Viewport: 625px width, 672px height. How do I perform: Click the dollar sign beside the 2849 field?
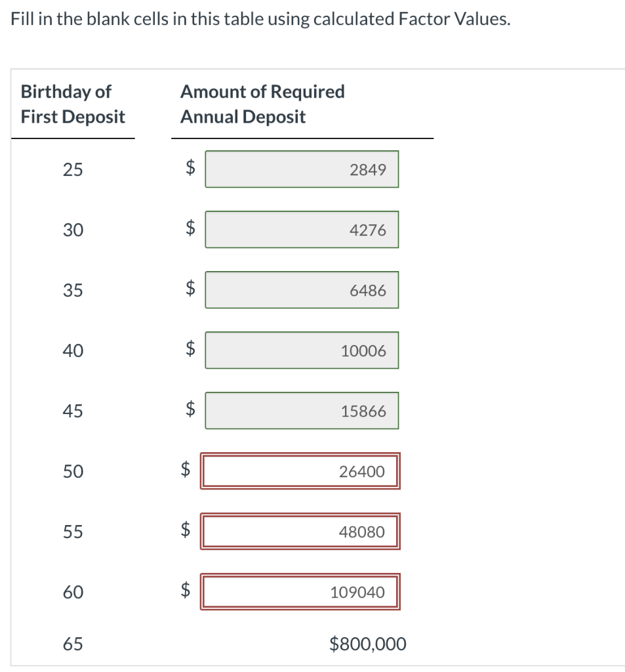tap(190, 169)
